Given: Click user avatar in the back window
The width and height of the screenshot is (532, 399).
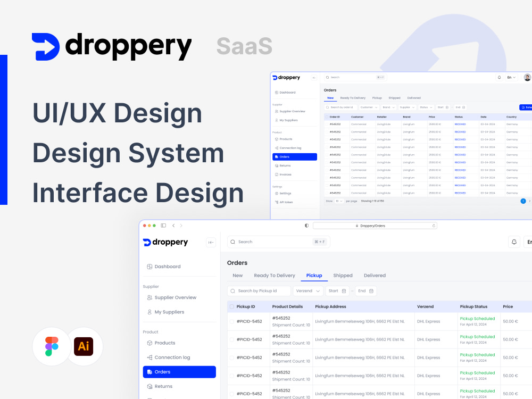Looking at the screenshot, I should point(527,77).
